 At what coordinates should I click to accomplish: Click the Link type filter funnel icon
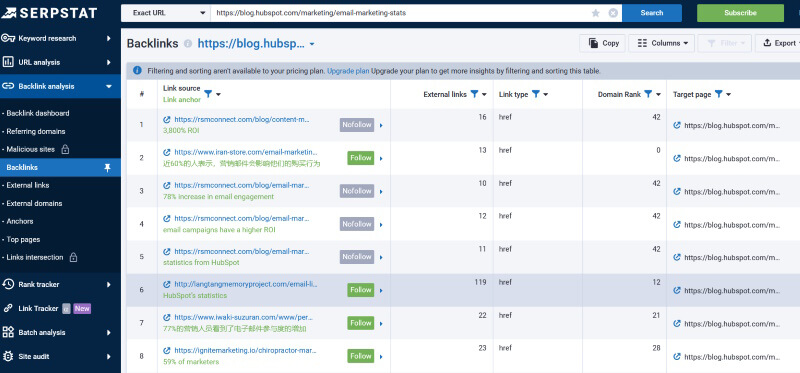[536, 94]
